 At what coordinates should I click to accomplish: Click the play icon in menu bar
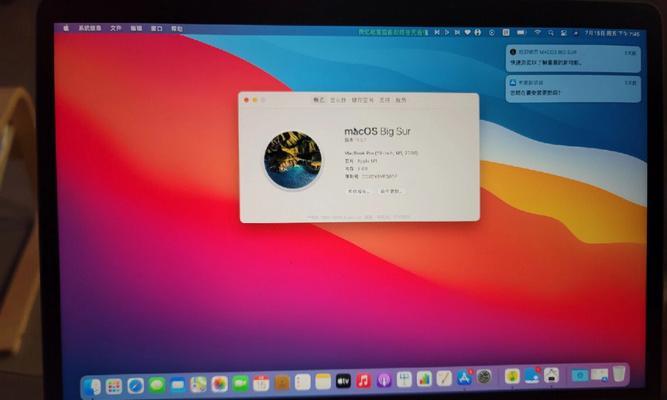tap(447, 32)
